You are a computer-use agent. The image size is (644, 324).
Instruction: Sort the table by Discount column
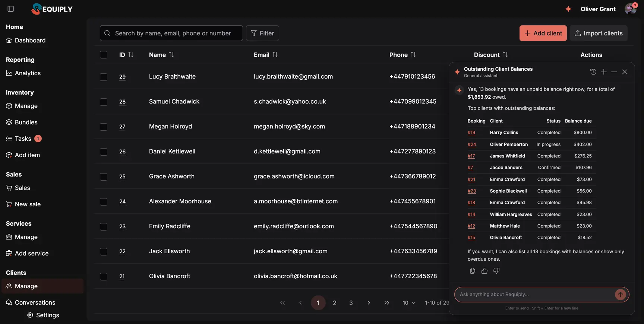click(505, 55)
